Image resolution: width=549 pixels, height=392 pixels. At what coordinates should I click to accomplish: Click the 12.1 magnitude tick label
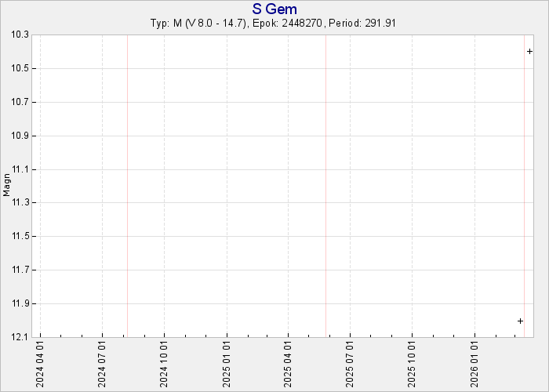(20, 337)
